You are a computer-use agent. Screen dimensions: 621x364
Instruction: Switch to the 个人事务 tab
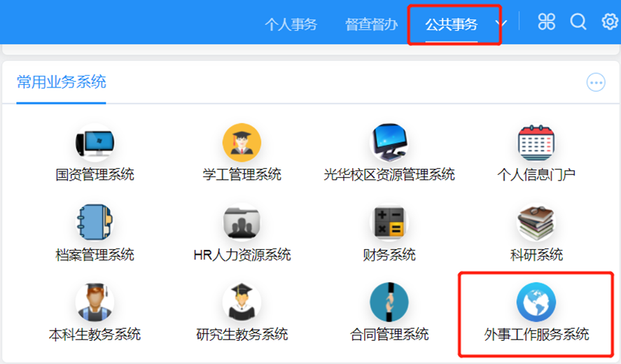coord(291,24)
